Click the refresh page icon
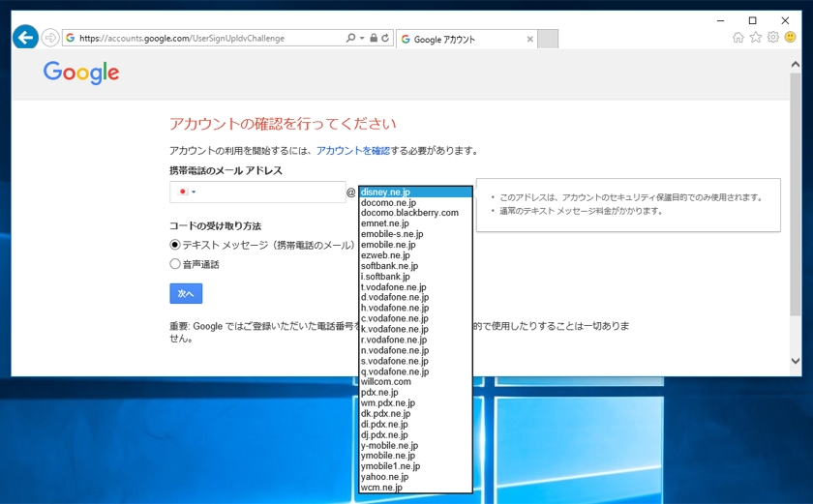Viewport: 813px width, 504px height. [x=385, y=38]
